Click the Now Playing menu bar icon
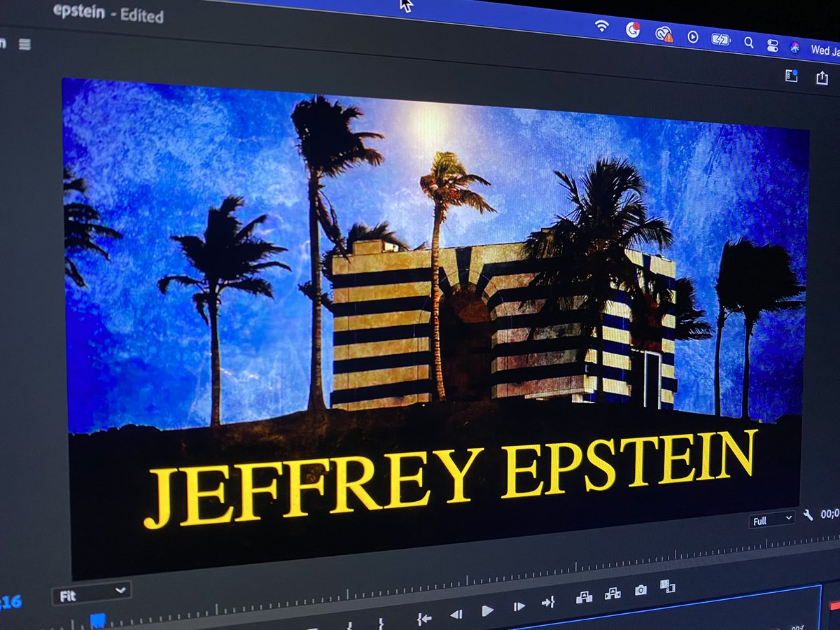The width and height of the screenshot is (840, 630). [x=693, y=37]
